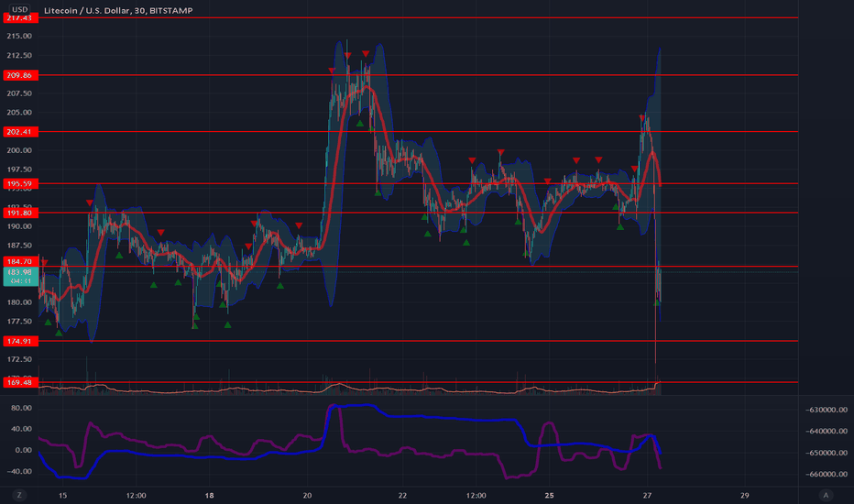Click the -40.00 indicator scale value

pos(21,472)
